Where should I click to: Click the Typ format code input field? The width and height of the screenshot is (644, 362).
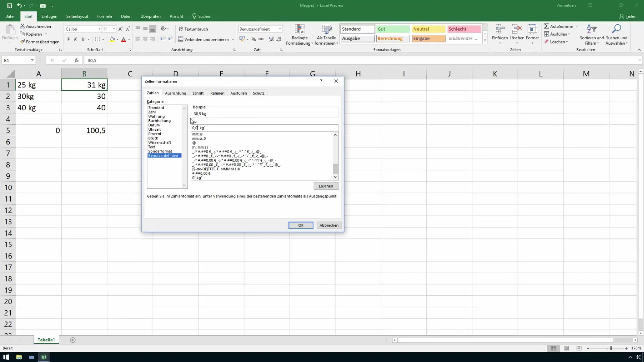pos(265,128)
